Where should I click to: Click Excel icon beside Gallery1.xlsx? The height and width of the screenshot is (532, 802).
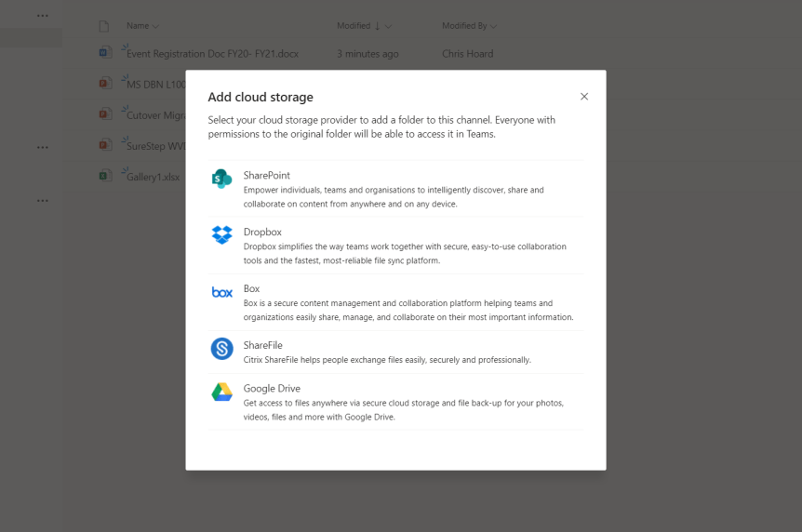(105, 176)
